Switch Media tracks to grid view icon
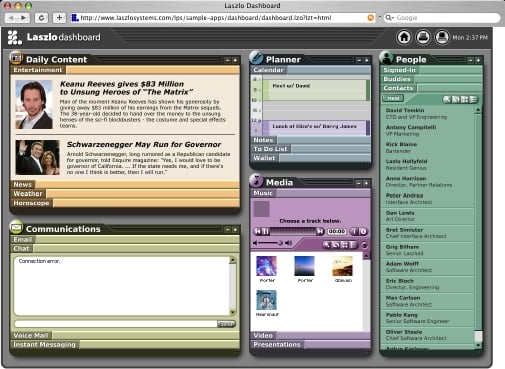This screenshot has width=505, height=369. (345, 245)
